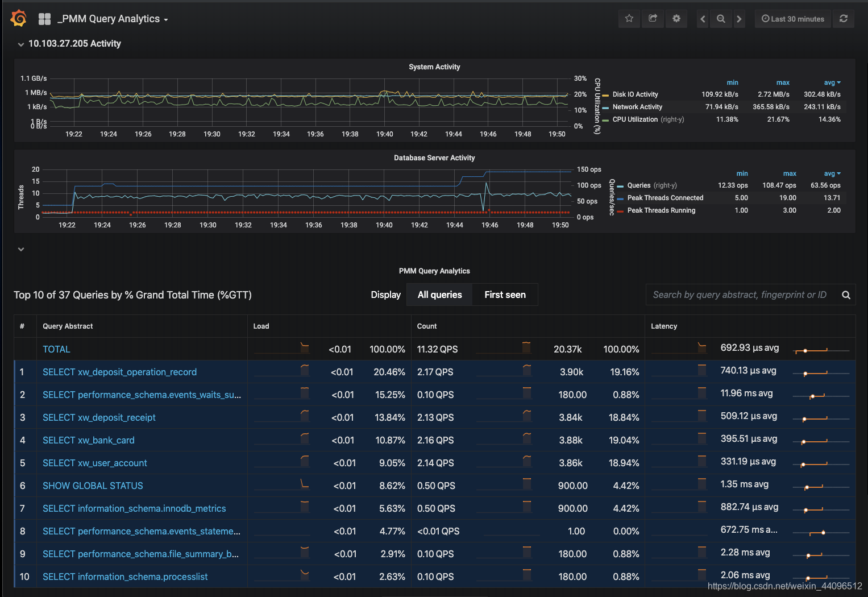Select the All queries tab
The image size is (868, 597).
pos(439,295)
